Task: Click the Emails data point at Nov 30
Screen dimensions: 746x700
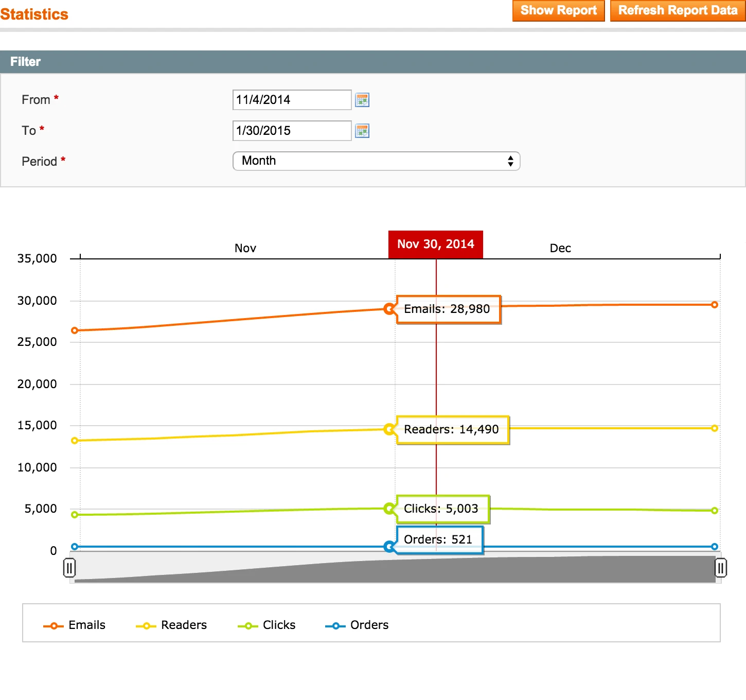Action: (389, 309)
